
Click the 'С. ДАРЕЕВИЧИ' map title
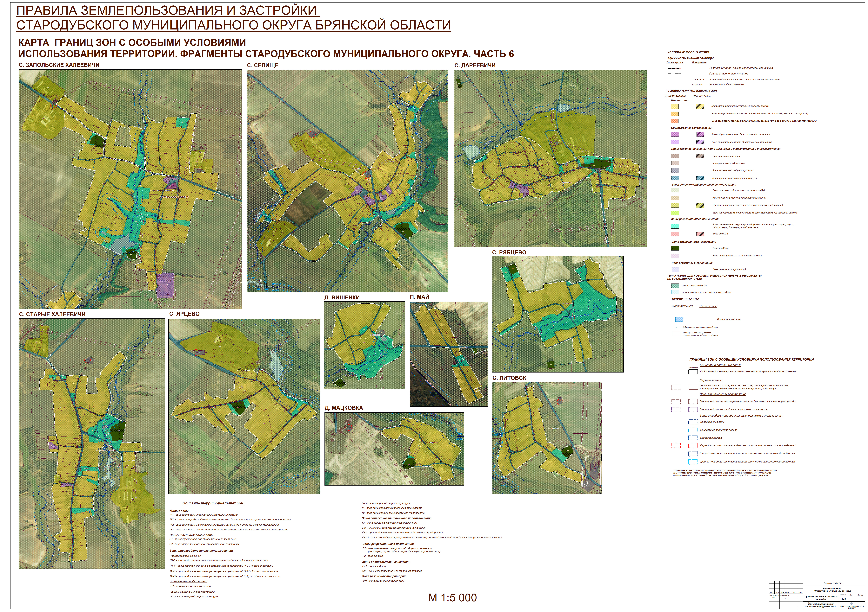click(475, 65)
